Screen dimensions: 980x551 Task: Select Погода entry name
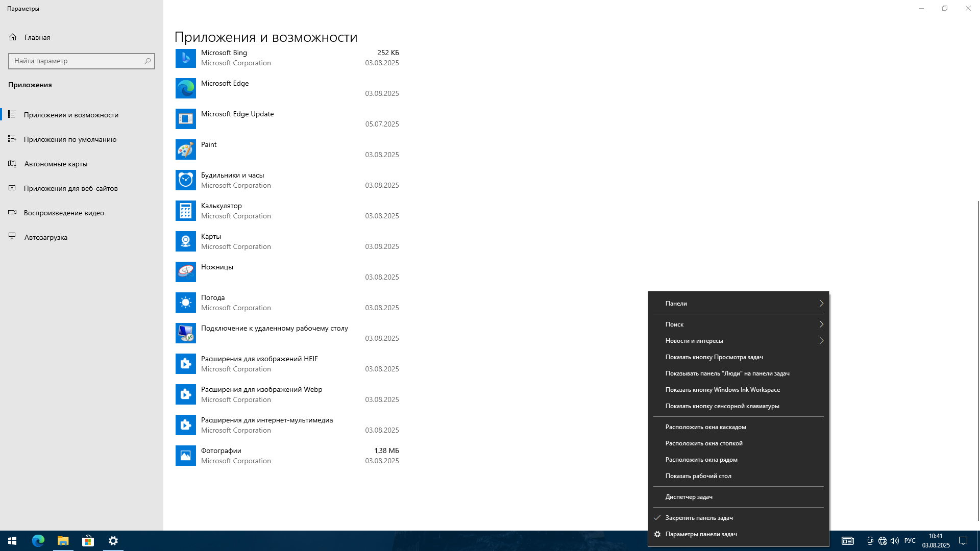(x=213, y=297)
